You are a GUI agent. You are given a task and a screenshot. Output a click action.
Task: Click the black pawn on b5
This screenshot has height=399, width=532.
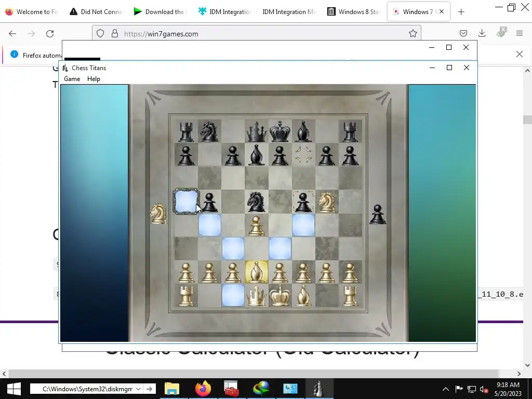pos(209,203)
